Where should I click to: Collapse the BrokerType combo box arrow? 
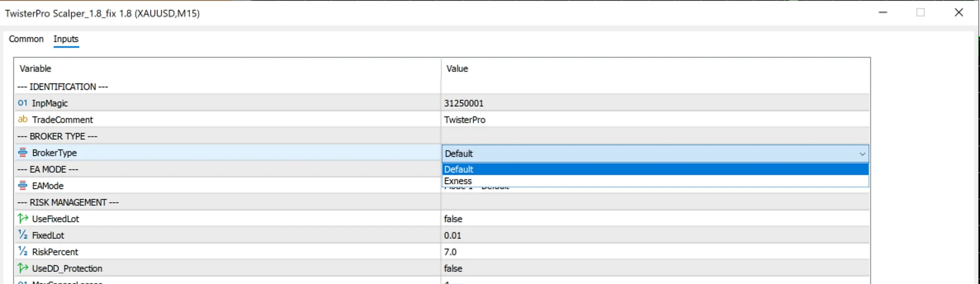click(862, 154)
